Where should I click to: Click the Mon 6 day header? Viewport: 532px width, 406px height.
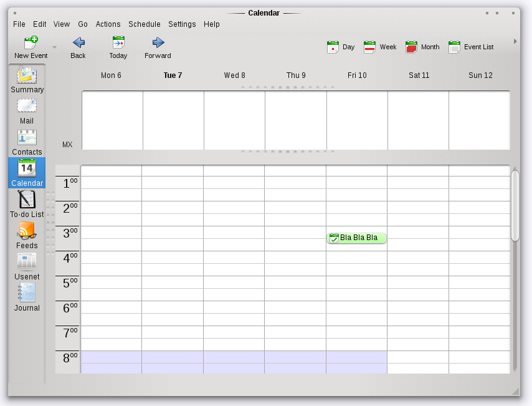click(x=111, y=75)
